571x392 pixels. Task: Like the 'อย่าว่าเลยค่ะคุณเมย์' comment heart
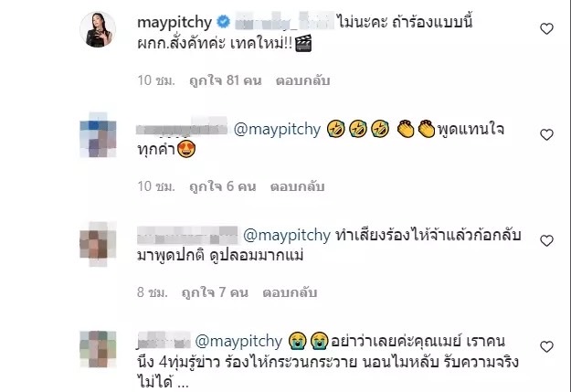(546, 346)
